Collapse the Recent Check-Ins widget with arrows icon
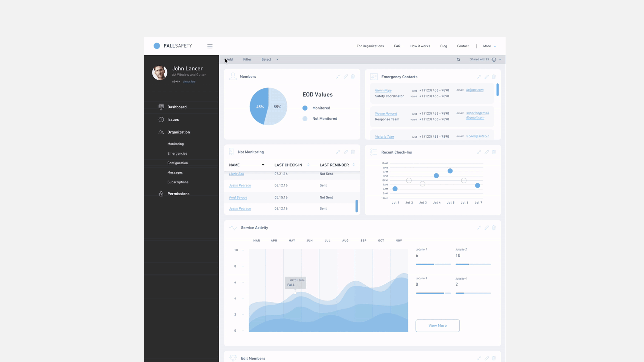Image resolution: width=644 pixels, height=362 pixels. (x=479, y=152)
